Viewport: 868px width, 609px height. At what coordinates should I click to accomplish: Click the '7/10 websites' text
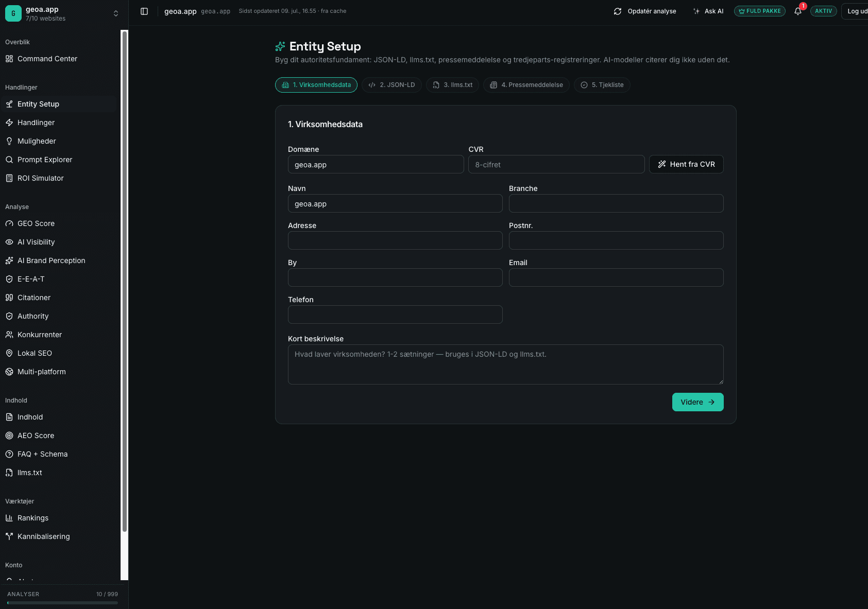[x=45, y=19]
